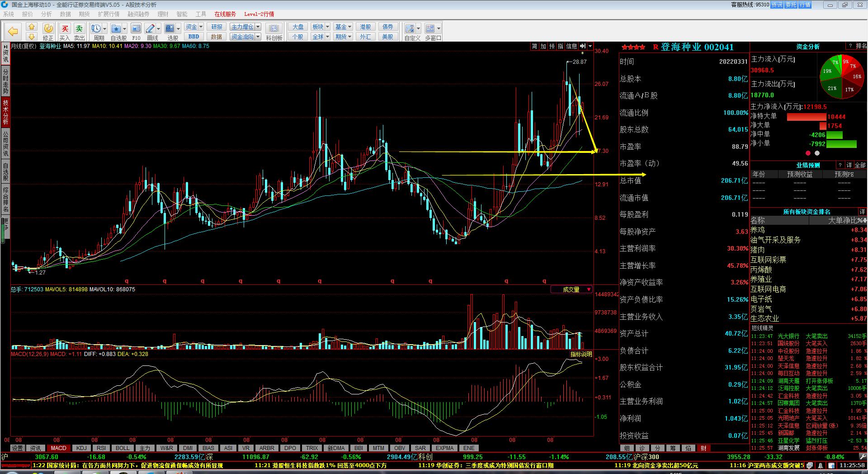This screenshot has height=474, width=868.
Task: Click the 资讯 shortcut in title bar
Action: [777, 5]
